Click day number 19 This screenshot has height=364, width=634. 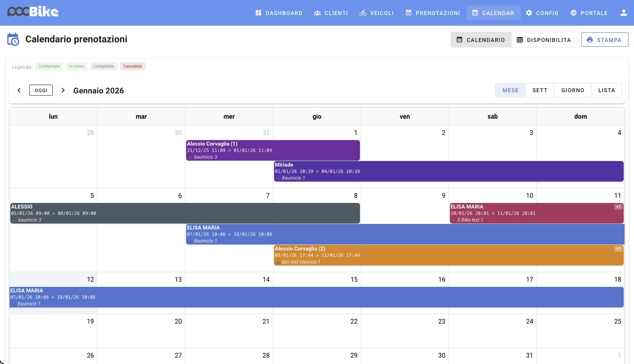coord(90,321)
